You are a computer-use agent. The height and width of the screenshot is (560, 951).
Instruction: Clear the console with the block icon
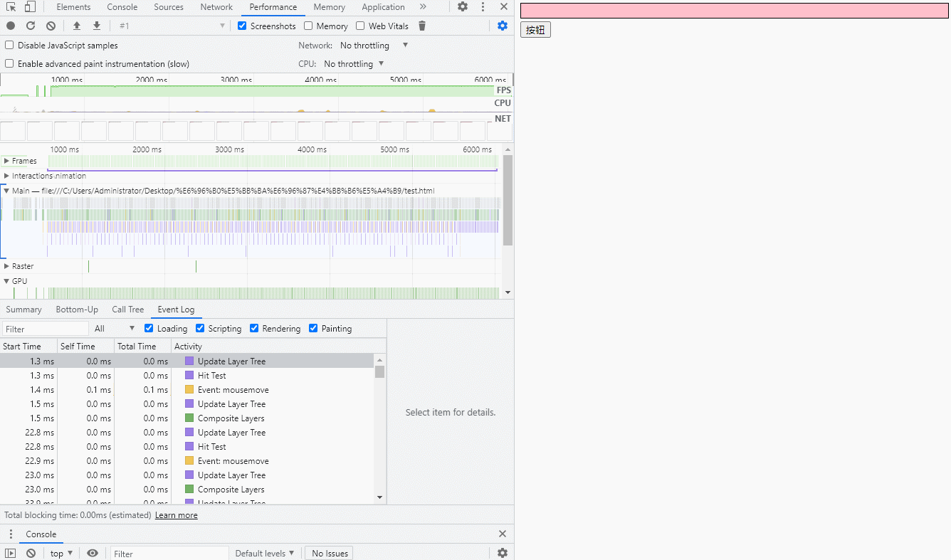pos(31,553)
